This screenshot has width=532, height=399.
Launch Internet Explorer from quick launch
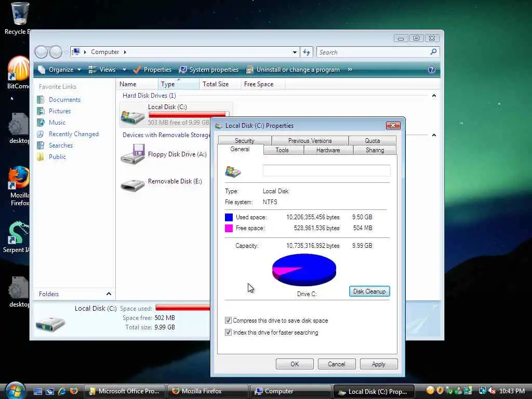coord(62,391)
